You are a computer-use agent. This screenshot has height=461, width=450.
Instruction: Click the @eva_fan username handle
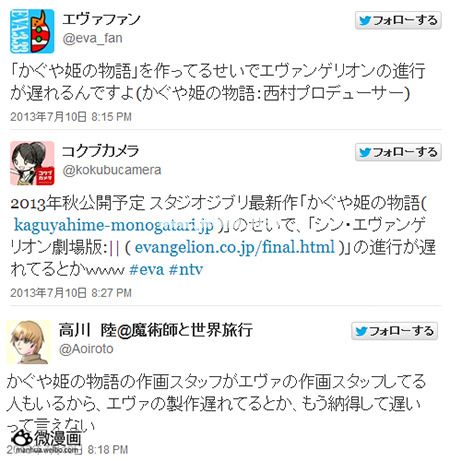click(x=92, y=38)
